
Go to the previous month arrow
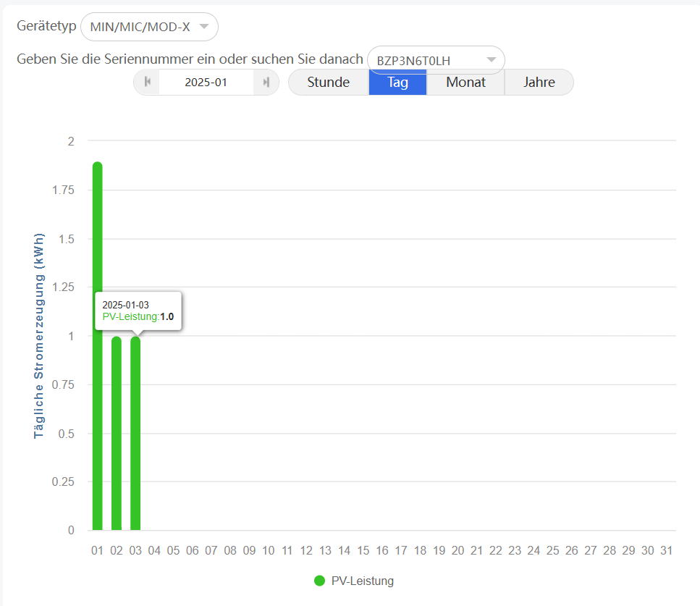(x=148, y=82)
